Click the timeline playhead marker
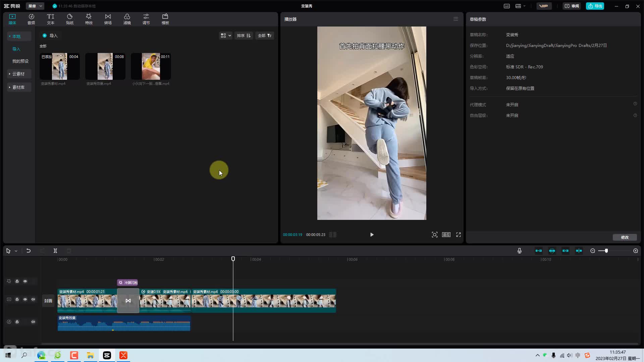 [x=233, y=259]
